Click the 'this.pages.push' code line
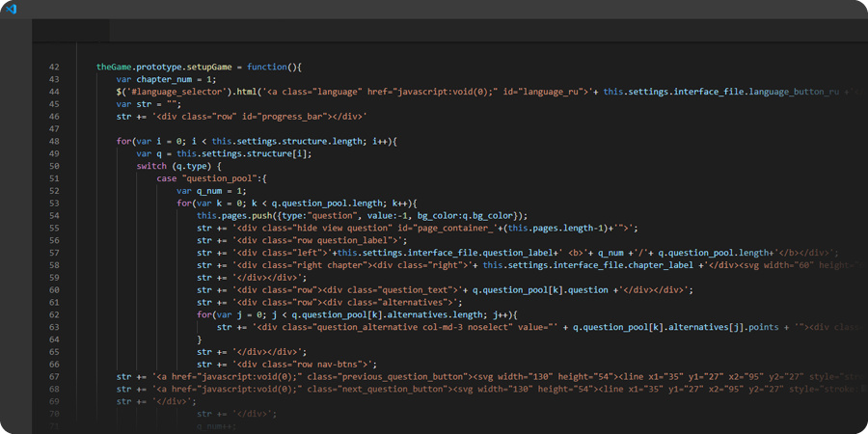Image resolution: width=868 pixels, height=434 pixels. [363, 215]
